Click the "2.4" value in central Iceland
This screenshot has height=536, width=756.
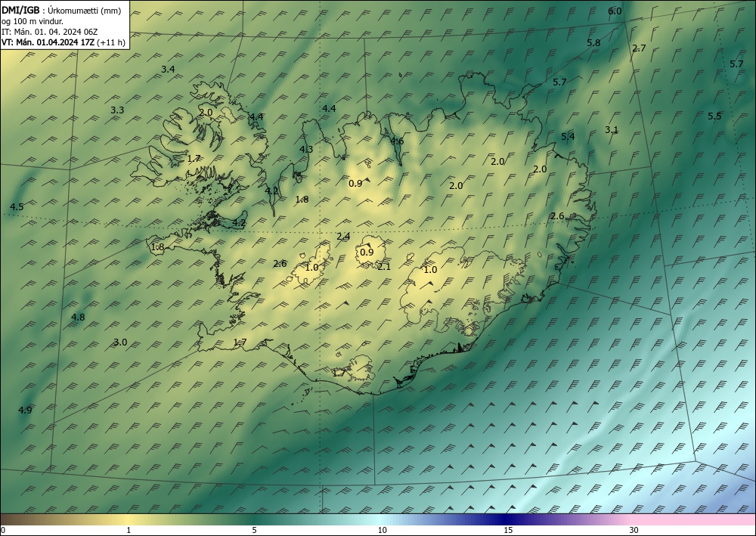click(343, 236)
